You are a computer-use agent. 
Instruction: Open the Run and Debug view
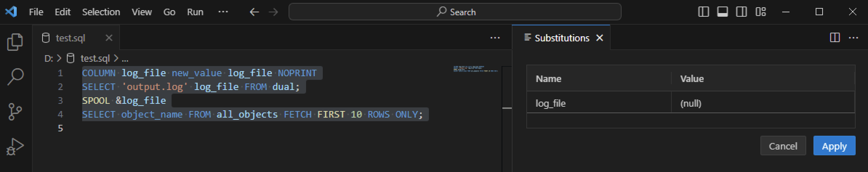click(x=15, y=147)
